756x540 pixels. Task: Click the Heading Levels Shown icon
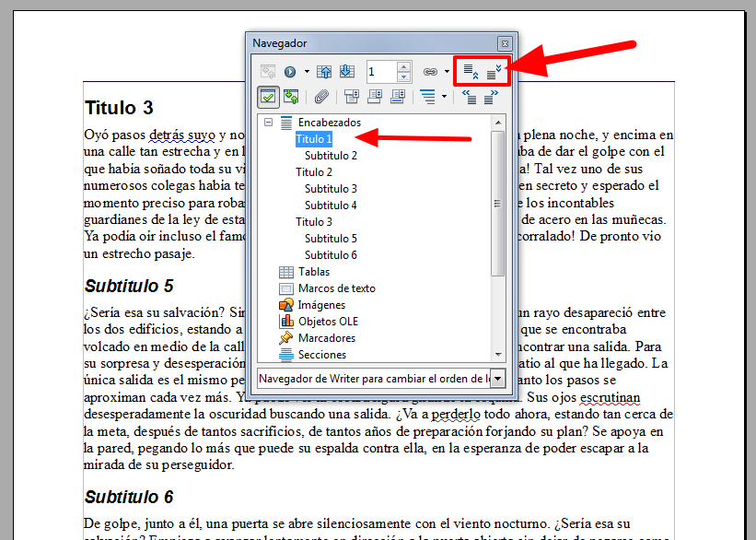coord(427,97)
